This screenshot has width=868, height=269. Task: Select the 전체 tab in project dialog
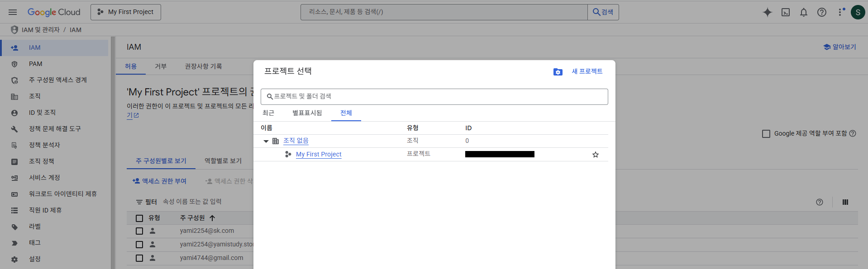click(x=346, y=113)
